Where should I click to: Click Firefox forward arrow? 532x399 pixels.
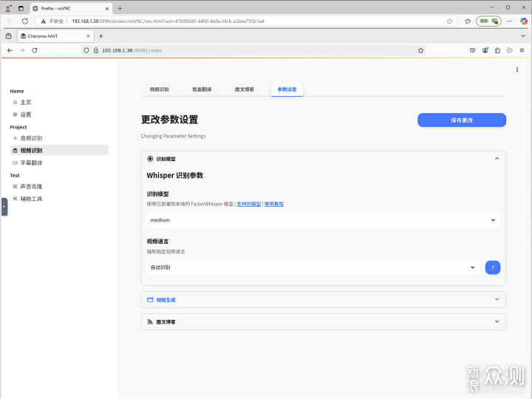click(x=22, y=50)
